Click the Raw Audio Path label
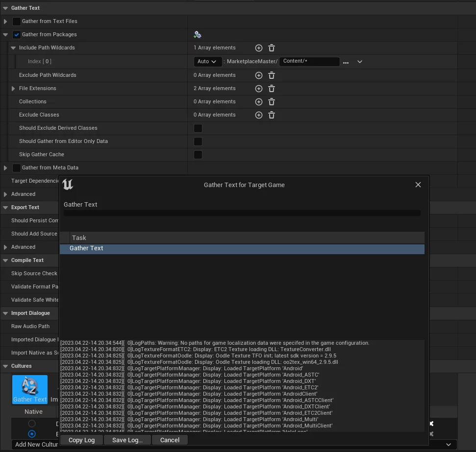This screenshot has width=476, height=452. [30, 327]
